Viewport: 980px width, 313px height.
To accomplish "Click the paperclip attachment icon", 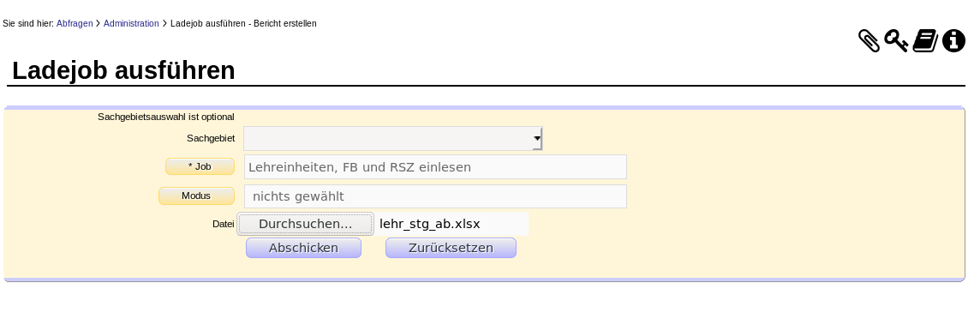I will pyautogui.click(x=869, y=40).
